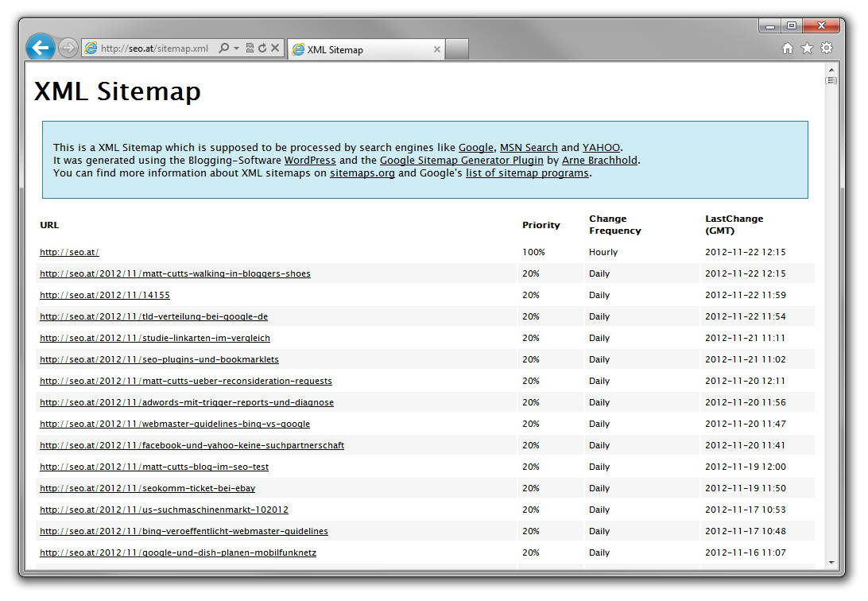Toggle the compatibility view icon
The height and width of the screenshot is (601, 868).
pyautogui.click(x=250, y=48)
